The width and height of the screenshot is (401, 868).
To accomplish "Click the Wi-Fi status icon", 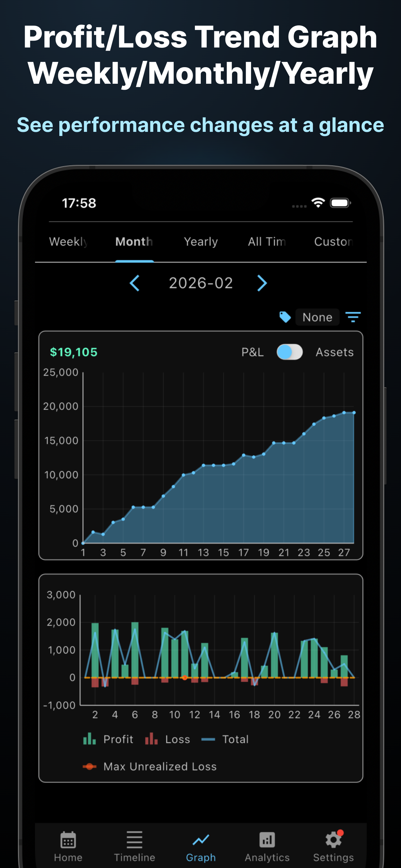I will pos(318,202).
